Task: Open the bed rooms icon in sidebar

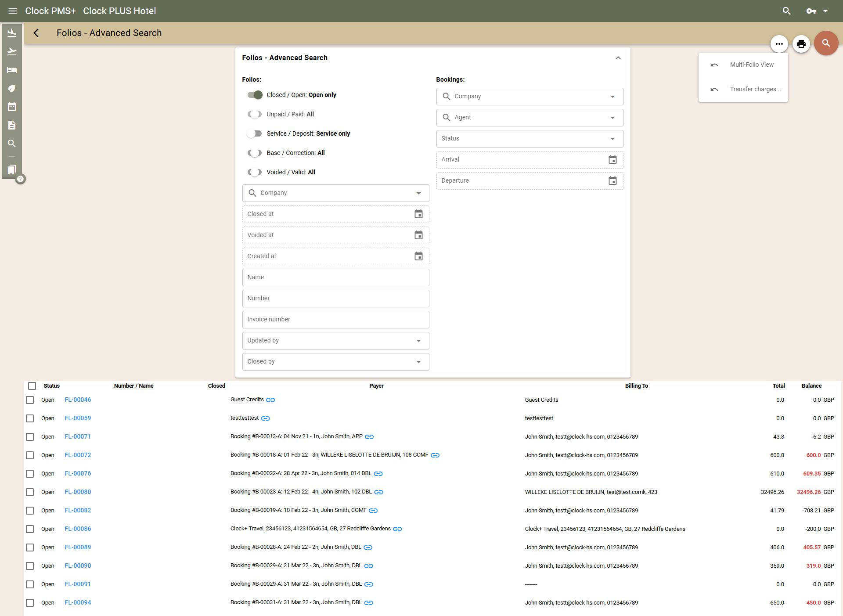Action: pyautogui.click(x=12, y=70)
